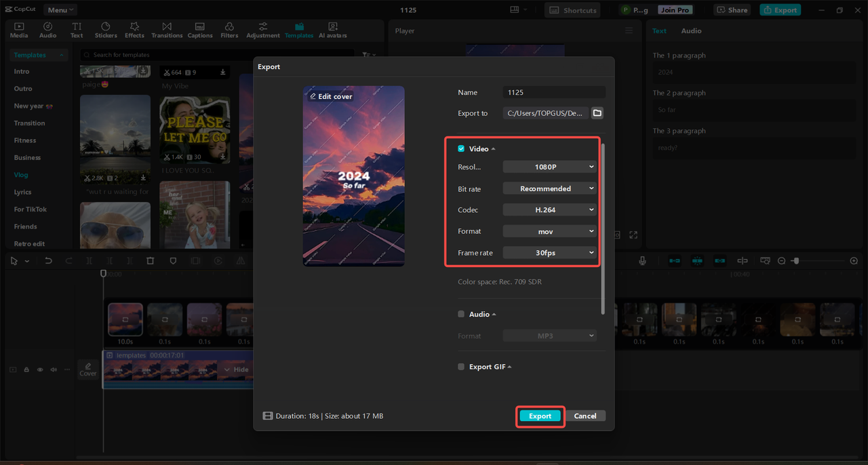868x465 pixels.
Task: Click the preview axis split icon
Action: (743, 261)
